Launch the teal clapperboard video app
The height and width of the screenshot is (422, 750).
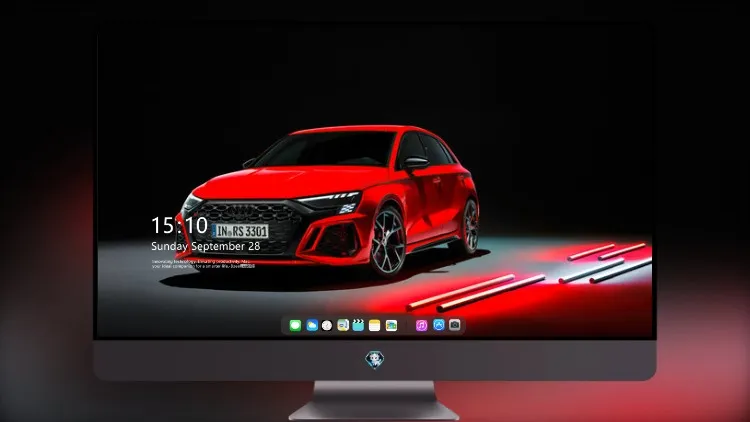[x=358, y=325]
